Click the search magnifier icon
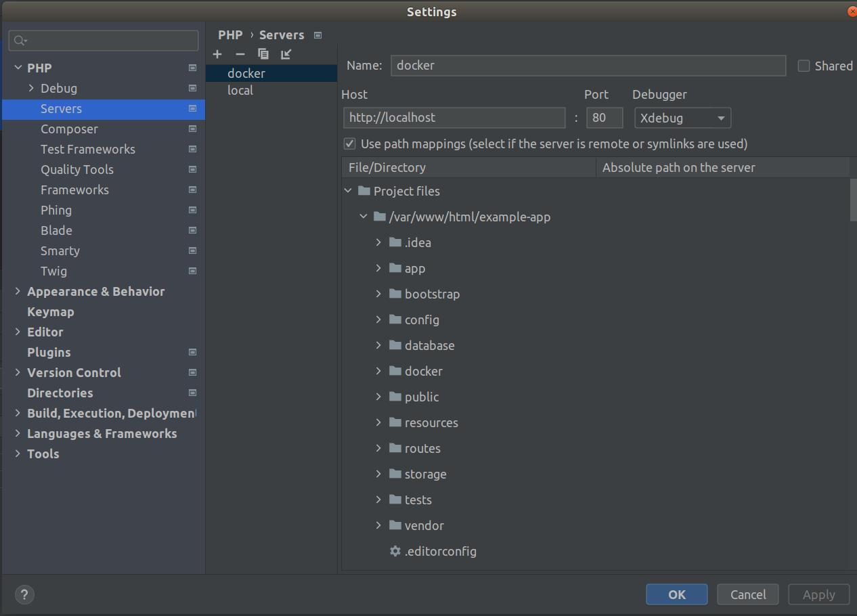The width and height of the screenshot is (857, 616). (20, 41)
